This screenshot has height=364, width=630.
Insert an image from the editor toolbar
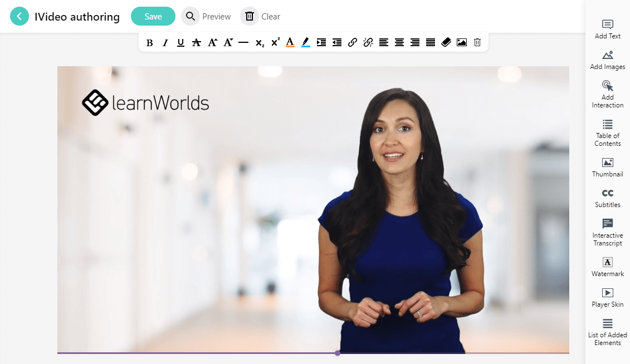462,42
